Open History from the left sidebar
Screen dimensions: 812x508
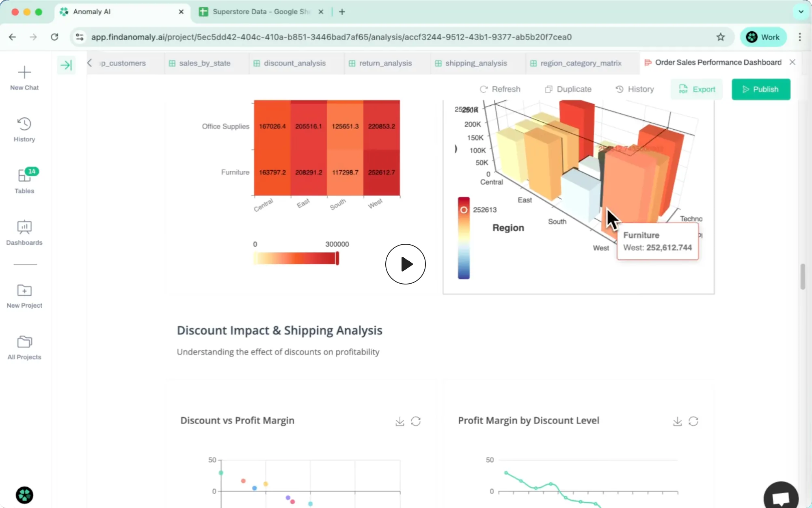pos(24,129)
